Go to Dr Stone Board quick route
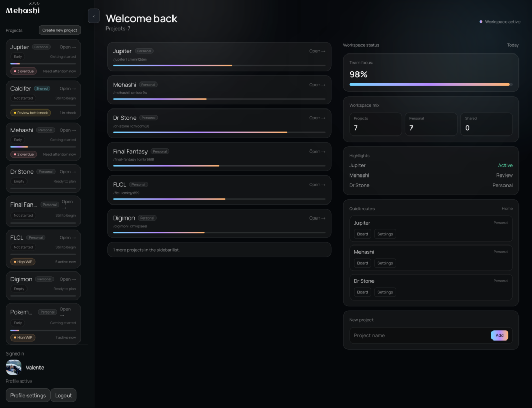The width and height of the screenshot is (532, 408). (363, 292)
